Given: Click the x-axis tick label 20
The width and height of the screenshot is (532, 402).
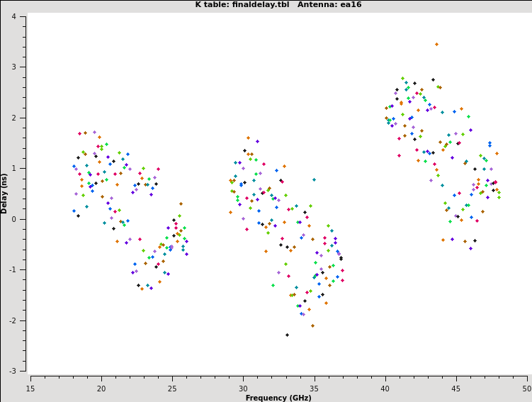Looking at the screenshot, I should [x=101, y=389].
